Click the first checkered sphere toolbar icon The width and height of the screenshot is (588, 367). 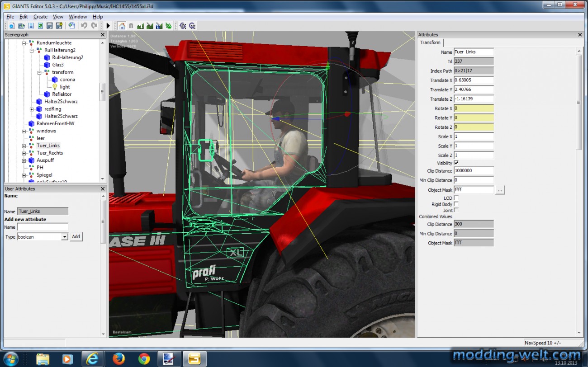(x=183, y=26)
